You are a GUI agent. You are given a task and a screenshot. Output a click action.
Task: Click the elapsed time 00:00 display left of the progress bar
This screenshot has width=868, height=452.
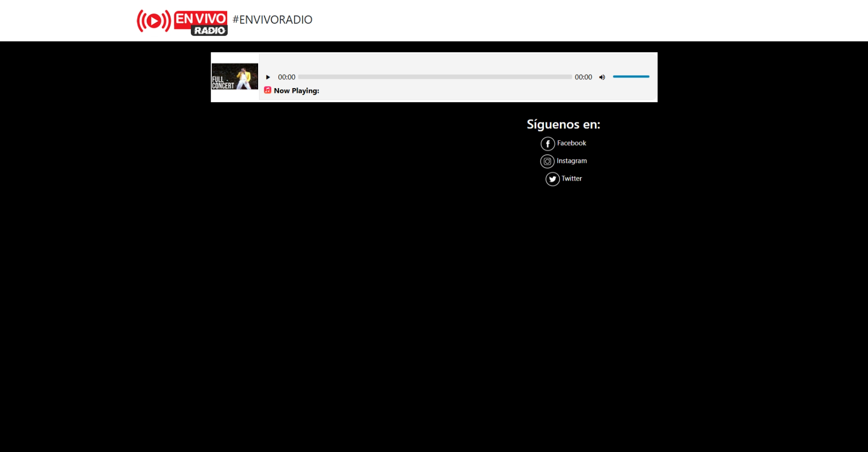287,77
